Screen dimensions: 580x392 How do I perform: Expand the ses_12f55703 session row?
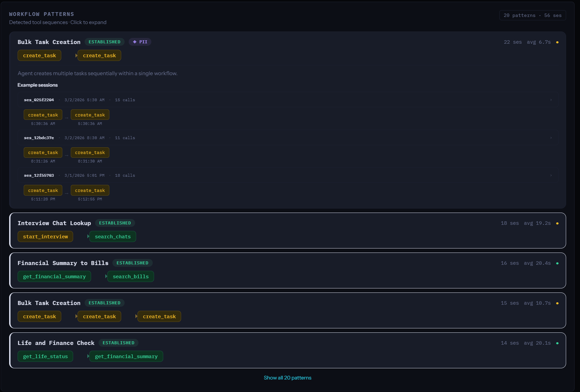[551, 175]
